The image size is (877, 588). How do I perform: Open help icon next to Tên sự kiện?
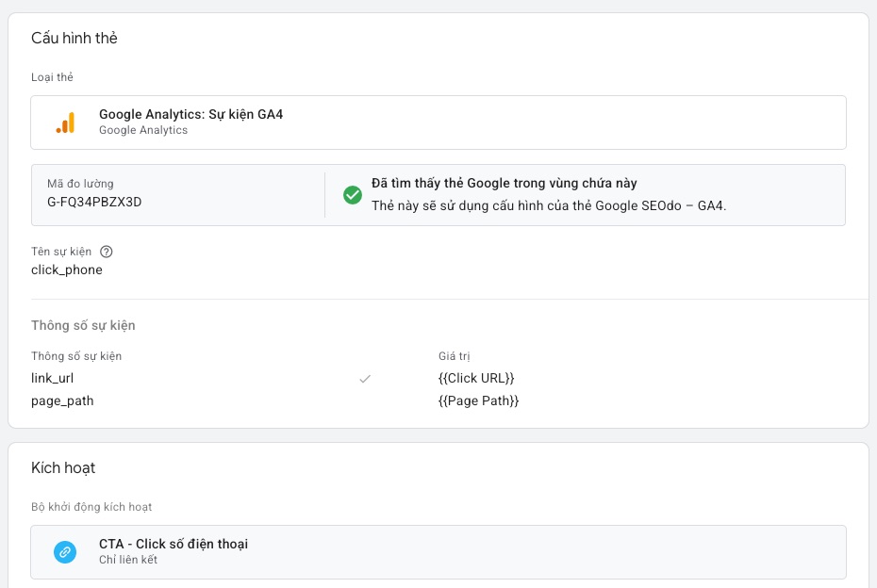point(107,252)
